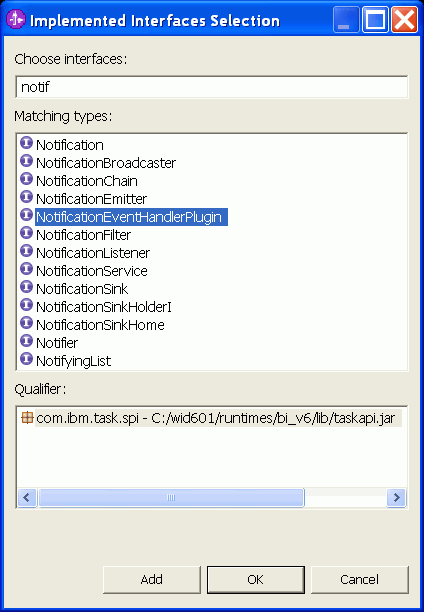Add the selected interface with Add button
This screenshot has width=424, height=612.
pyautogui.click(x=152, y=580)
